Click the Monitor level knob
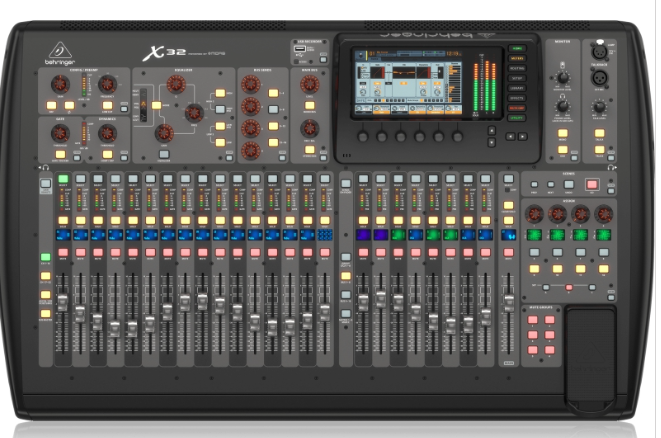 (563, 78)
